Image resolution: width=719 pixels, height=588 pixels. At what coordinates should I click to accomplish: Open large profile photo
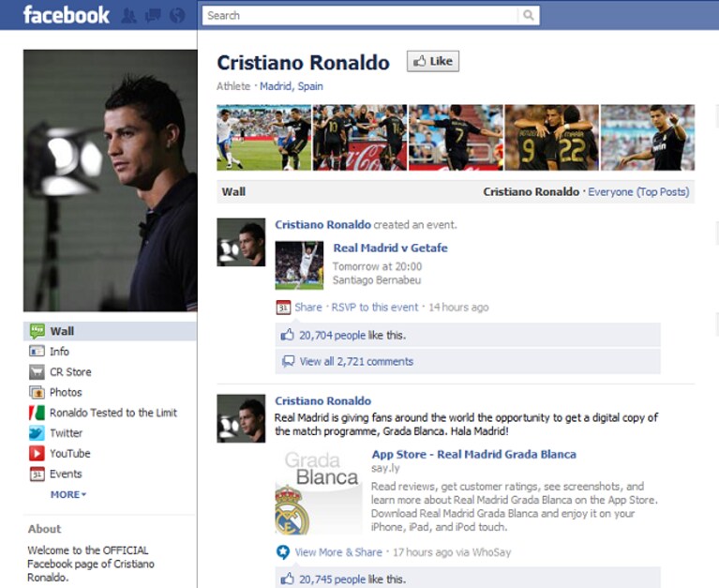(x=110, y=181)
